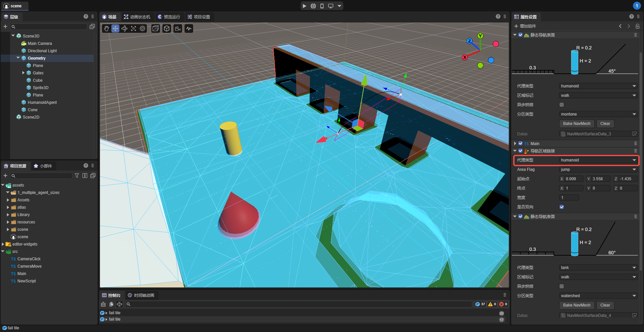The image size is (644, 332).
Task: Expand the Gates node in hierarchy
Action: click(x=23, y=73)
